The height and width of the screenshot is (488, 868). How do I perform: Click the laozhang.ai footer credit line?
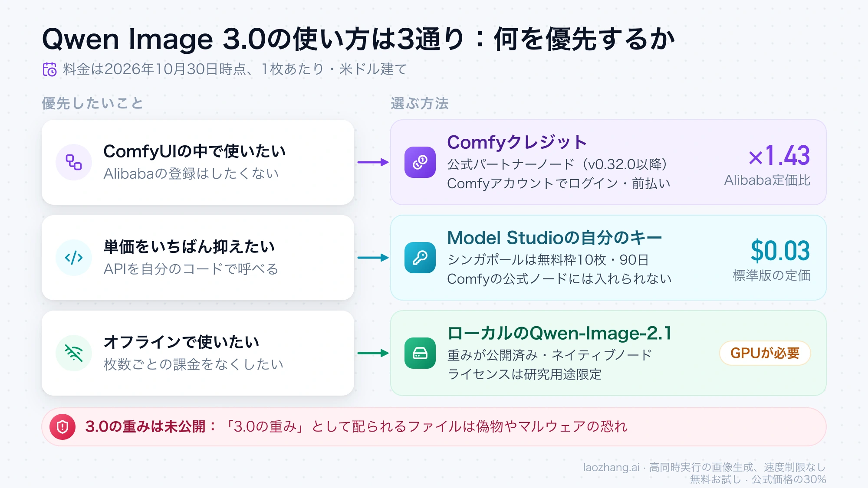[x=704, y=467]
